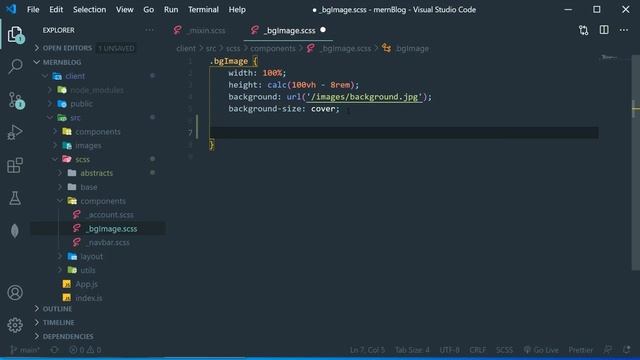Close the unsaved _bgImage.scss tab dot

tap(323, 30)
